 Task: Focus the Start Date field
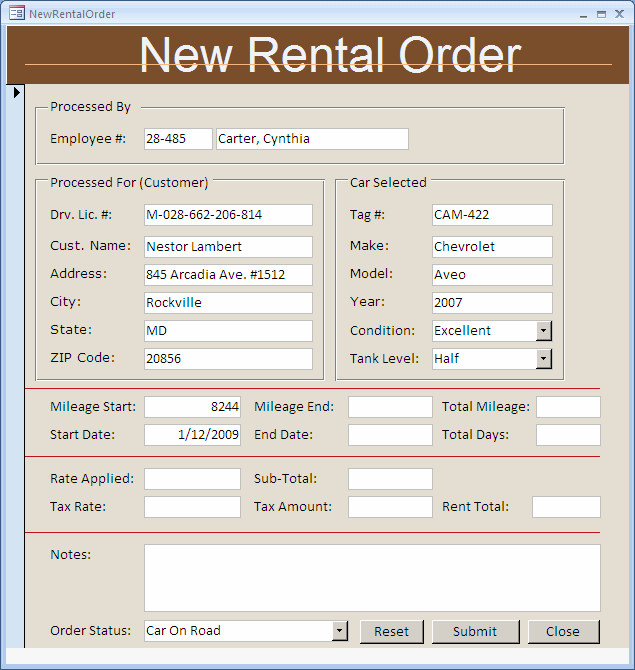(x=192, y=435)
